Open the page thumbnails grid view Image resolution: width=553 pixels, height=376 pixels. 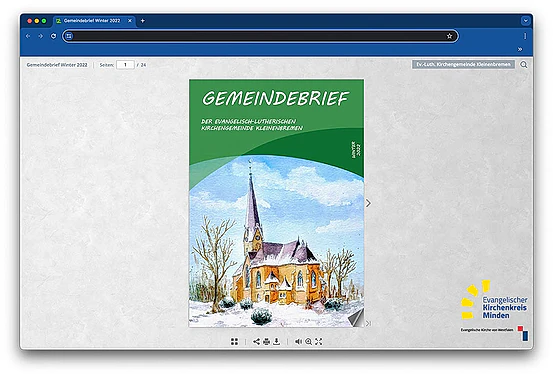(234, 341)
